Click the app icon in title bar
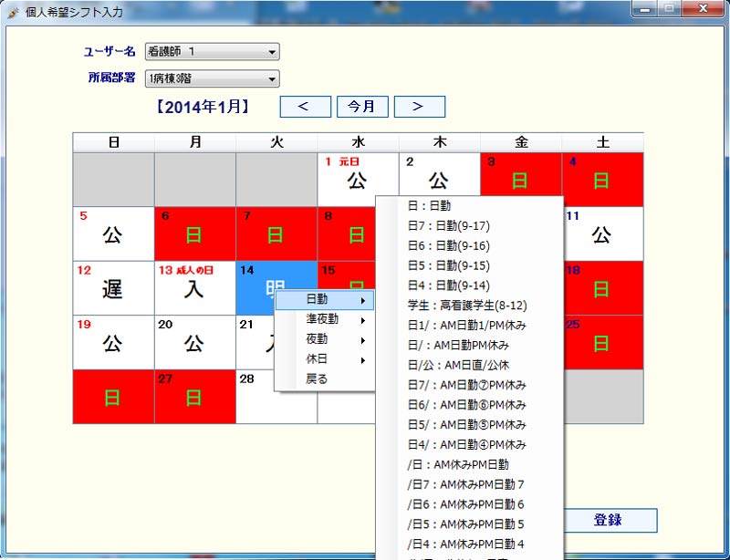Viewport: 730px width, 560px height. pos(13,12)
